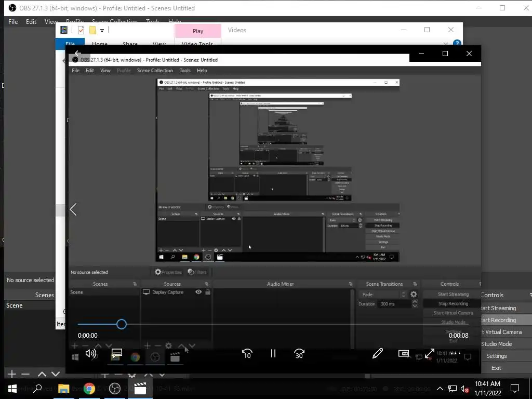
Task: Click the back arrow in the video player
Action: pyautogui.click(x=78, y=53)
